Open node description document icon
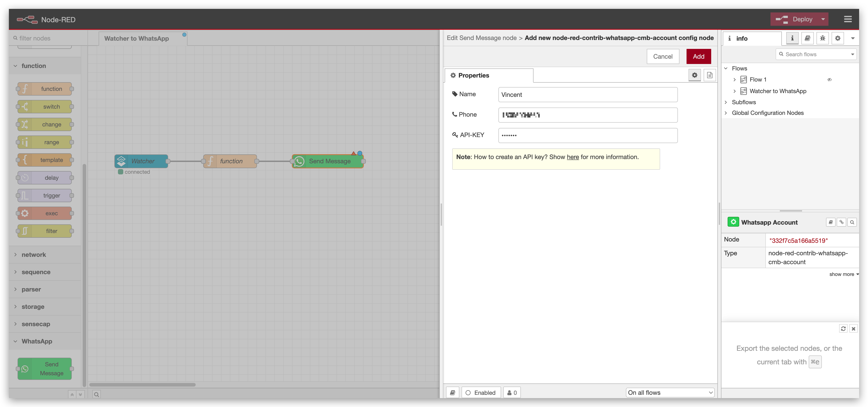The height and width of the screenshot is (407, 868). [x=710, y=75]
